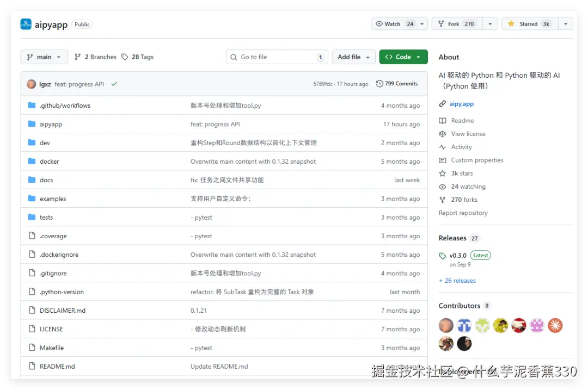Image resolution: width=588 pixels, height=390 pixels.
Task: Open the lgxz author profile link
Action: point(45,84)
